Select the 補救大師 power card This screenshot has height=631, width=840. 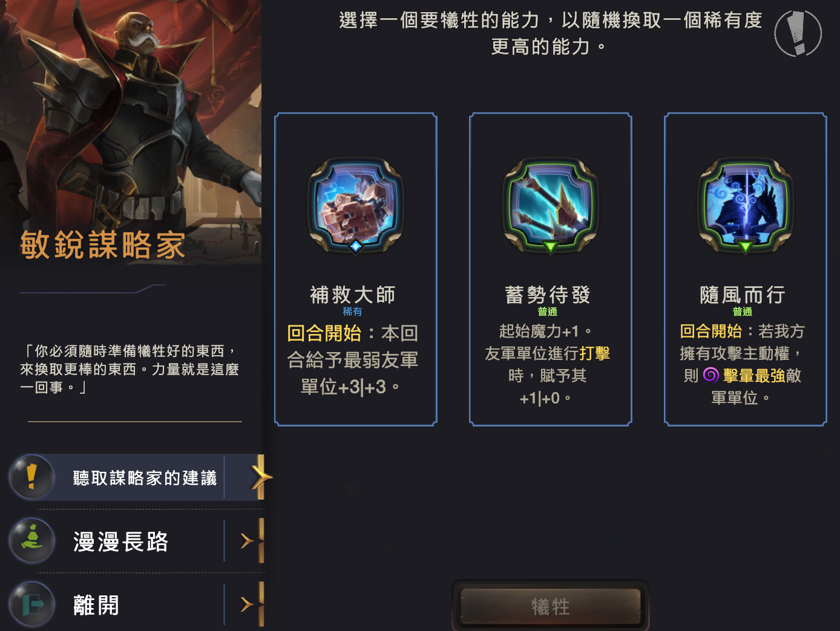pyautogui.click(x=356, y=269)
